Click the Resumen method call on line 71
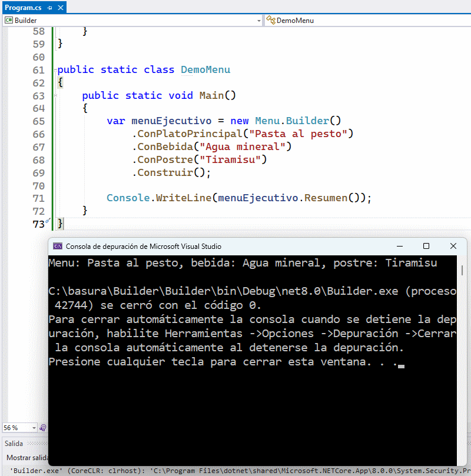471x476 pixels. click(326, 198)
